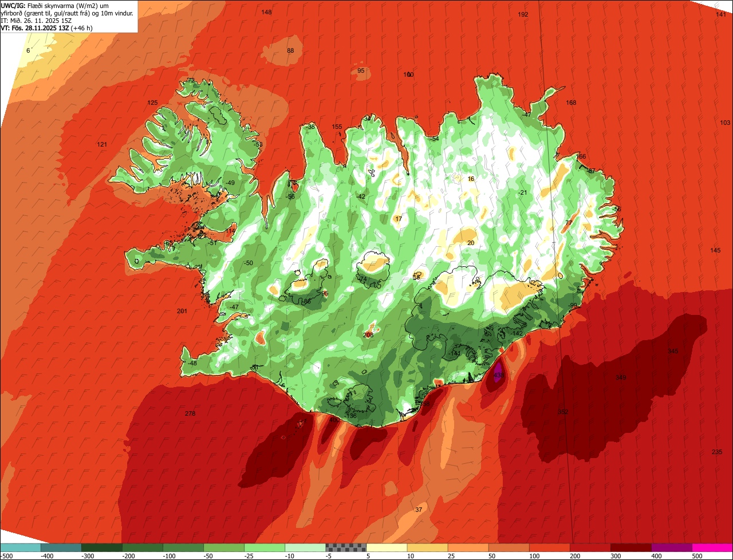Viewport: 733px width, 560px height.
Task: Click the flux value 37 on the map
Action: tap(419, 510)
